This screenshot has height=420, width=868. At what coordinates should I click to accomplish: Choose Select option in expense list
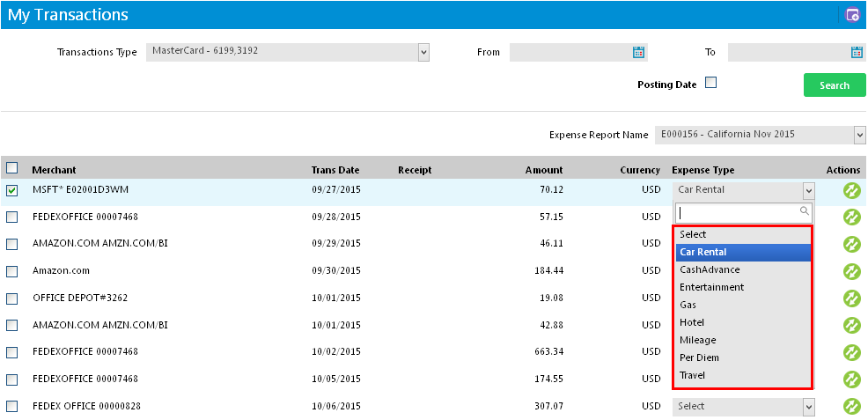(x=743, y=234)
